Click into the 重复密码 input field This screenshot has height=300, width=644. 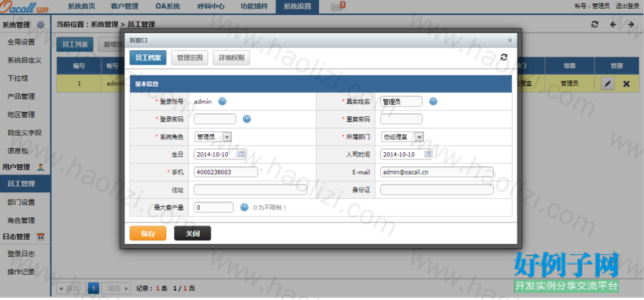click(x=401, y=119)
